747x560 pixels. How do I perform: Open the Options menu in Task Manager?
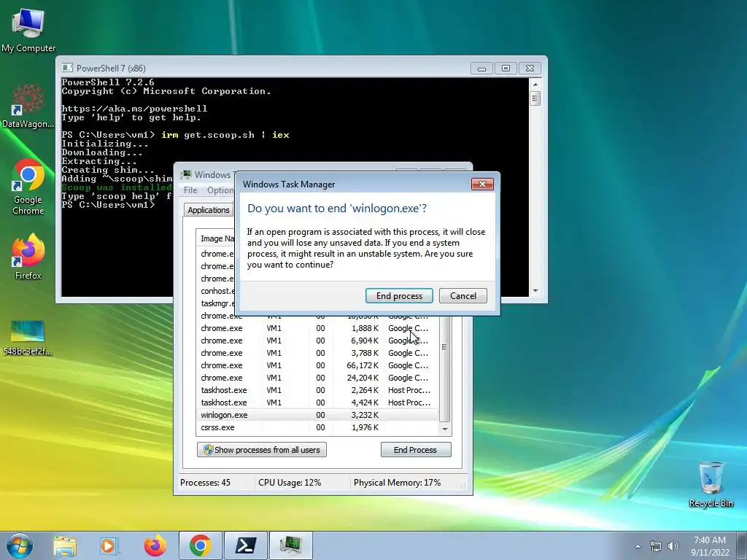click(220, 190)
